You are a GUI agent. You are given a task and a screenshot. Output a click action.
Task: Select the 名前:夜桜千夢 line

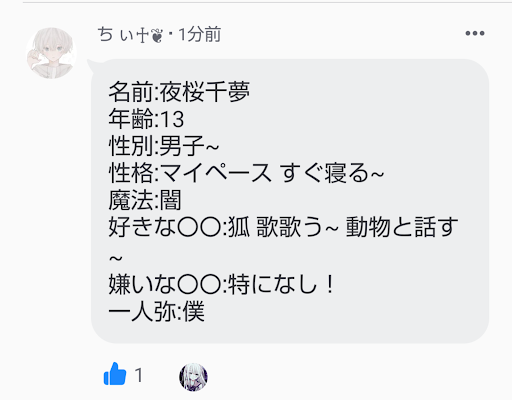click(x=179, y=92)
